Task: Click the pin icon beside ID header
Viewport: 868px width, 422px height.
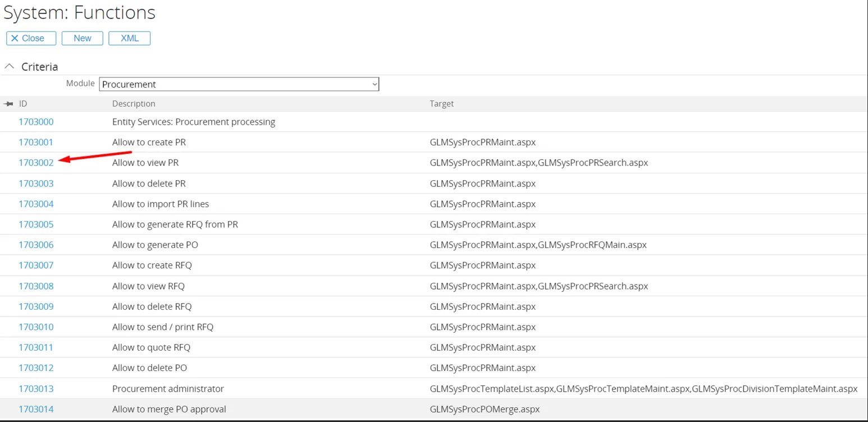Action: coord(8,104)
